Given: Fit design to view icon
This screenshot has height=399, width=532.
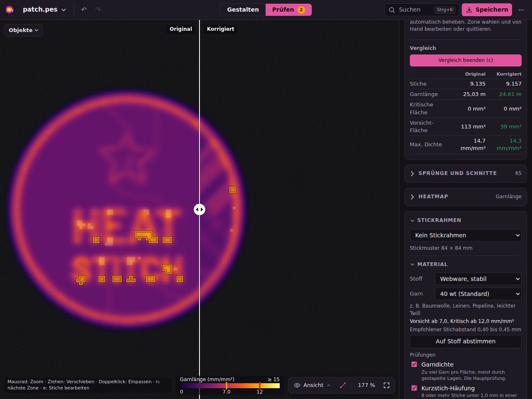Looking at the screenshot, I should (387, 385).
